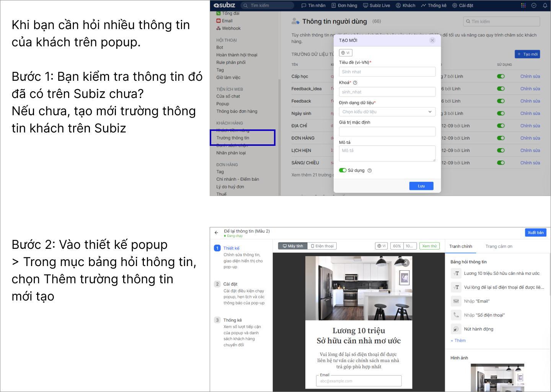Click the checkmark circle icon in top bar
551x392 pixels.
coord(534,5)
